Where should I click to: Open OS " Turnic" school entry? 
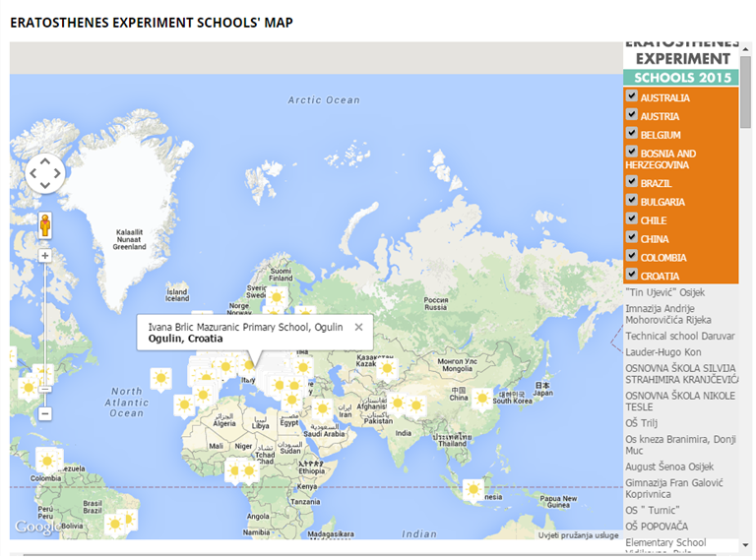coord(653,510)
